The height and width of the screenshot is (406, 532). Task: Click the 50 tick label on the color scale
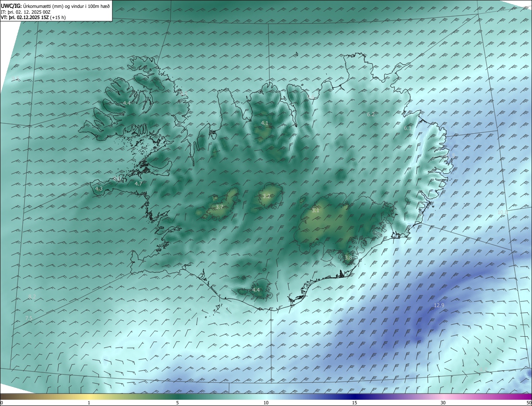[x=529, y=403]
